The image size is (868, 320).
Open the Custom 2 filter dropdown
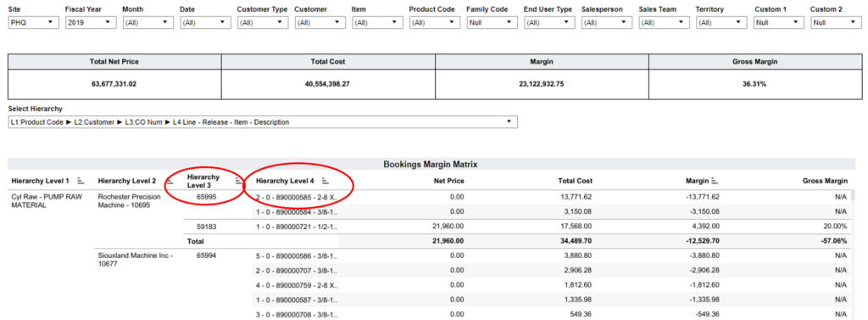pyautogui.click(x=837, y=23)
